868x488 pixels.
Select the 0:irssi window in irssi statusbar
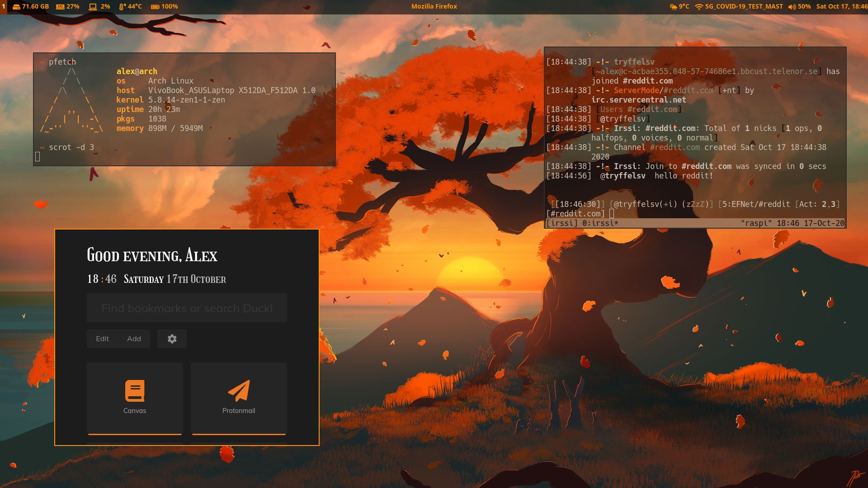click(x=583, y=223)
